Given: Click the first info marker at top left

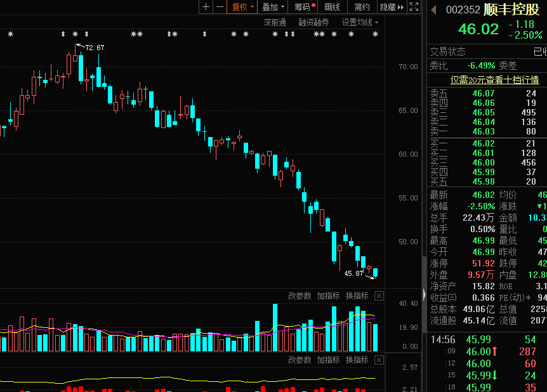Looking at the screenshot, I should point(10,34).
